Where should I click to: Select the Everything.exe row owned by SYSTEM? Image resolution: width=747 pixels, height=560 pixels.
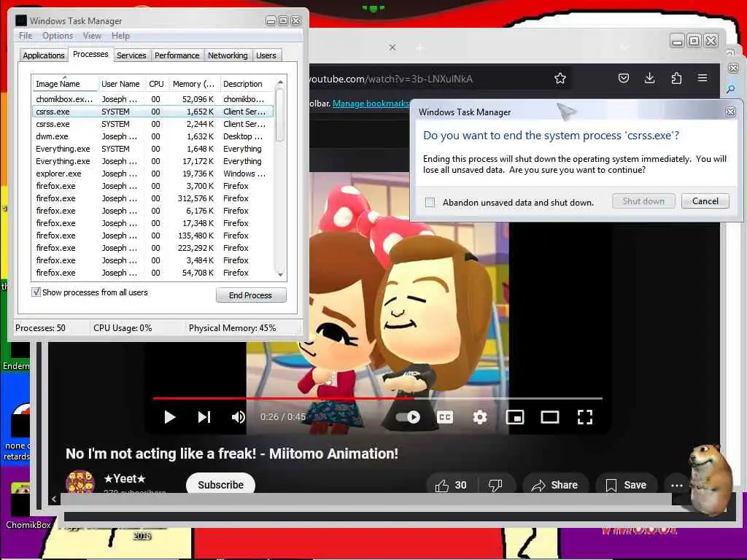pyautogui.click(x=152, y=149)
